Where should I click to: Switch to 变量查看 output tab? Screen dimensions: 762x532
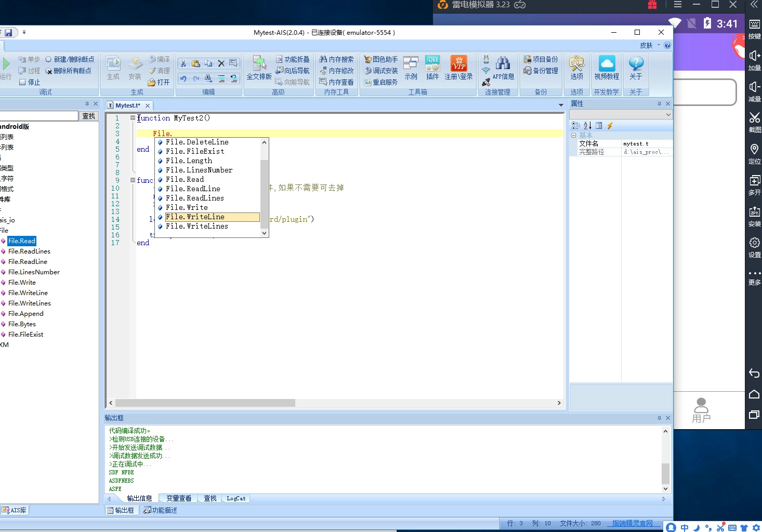coord(179,498)
